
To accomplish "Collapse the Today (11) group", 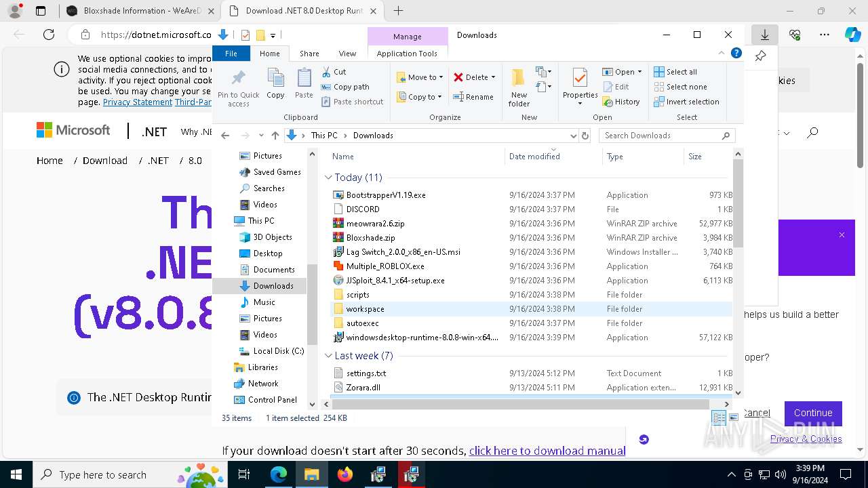I will pos(328,178).
